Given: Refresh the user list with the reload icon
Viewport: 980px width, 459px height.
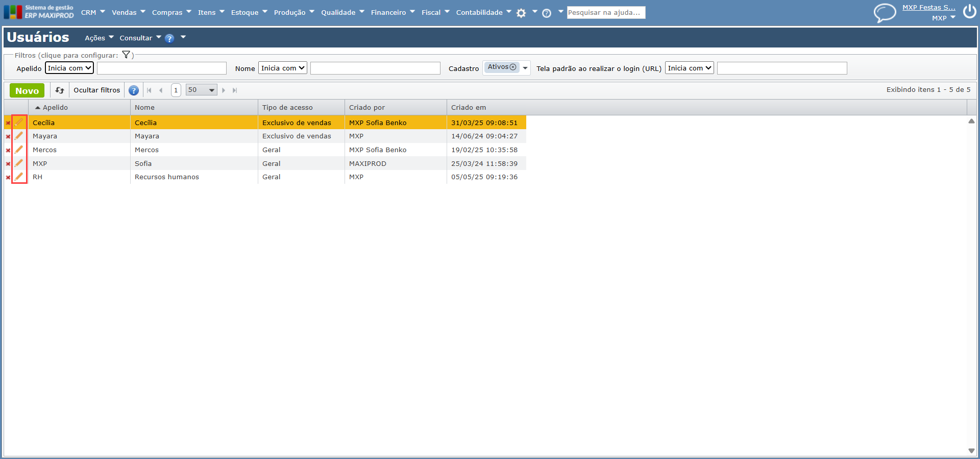Looking at the screenshot, I should [x=60, y=90].
